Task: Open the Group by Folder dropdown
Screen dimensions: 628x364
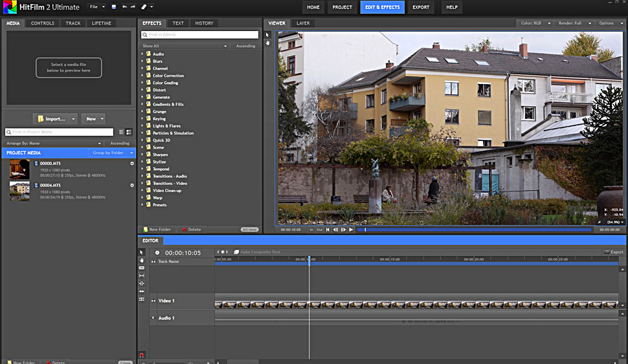Action: (x=113, y=153)
